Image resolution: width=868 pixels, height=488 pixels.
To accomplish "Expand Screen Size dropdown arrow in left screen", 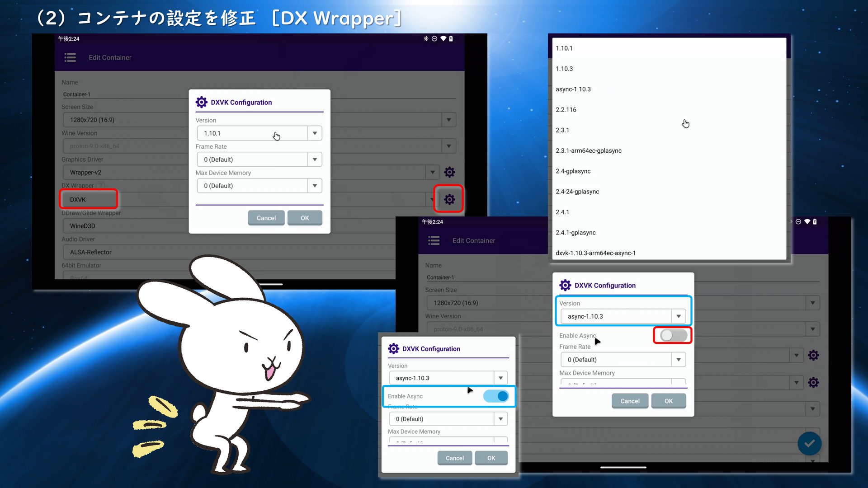I will coord(448,120).
